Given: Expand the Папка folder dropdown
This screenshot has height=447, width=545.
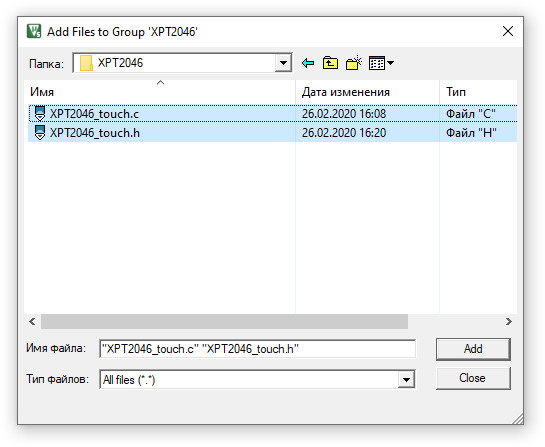Looking at the screenshot, I should tap(283, 63).
